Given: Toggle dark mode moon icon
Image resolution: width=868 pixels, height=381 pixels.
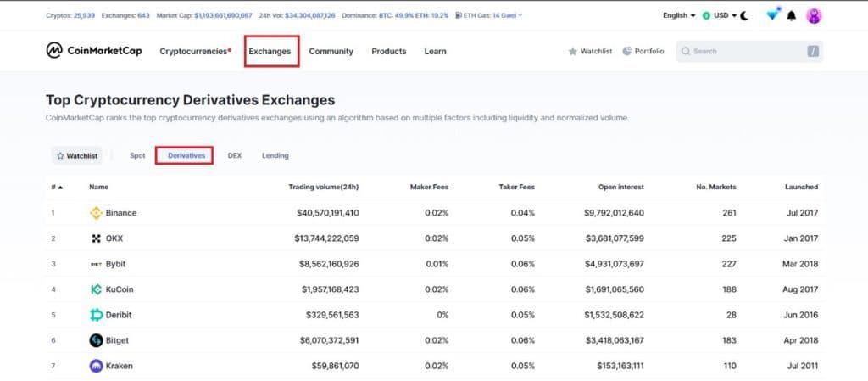Looking at the screenshot, I should (744, 15).
